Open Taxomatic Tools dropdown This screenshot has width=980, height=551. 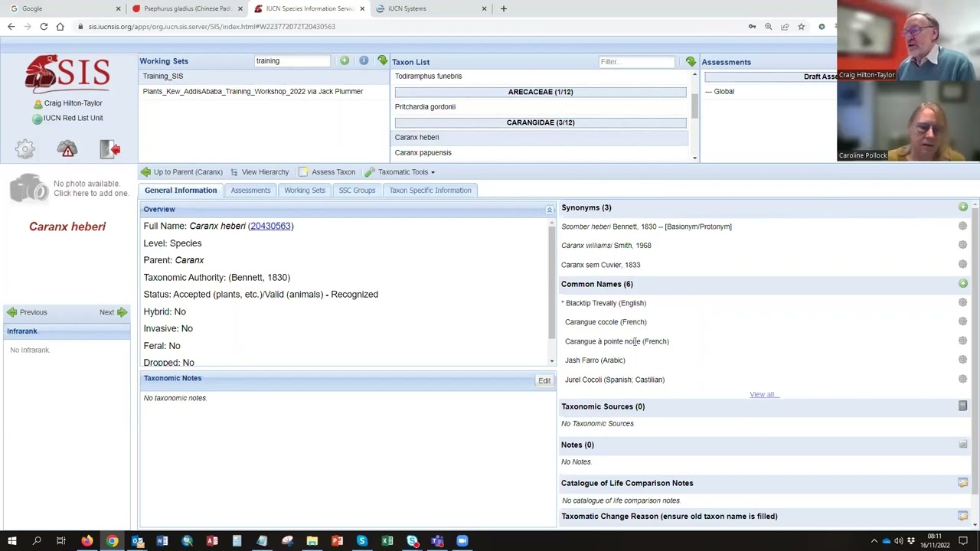coord(400,172)
